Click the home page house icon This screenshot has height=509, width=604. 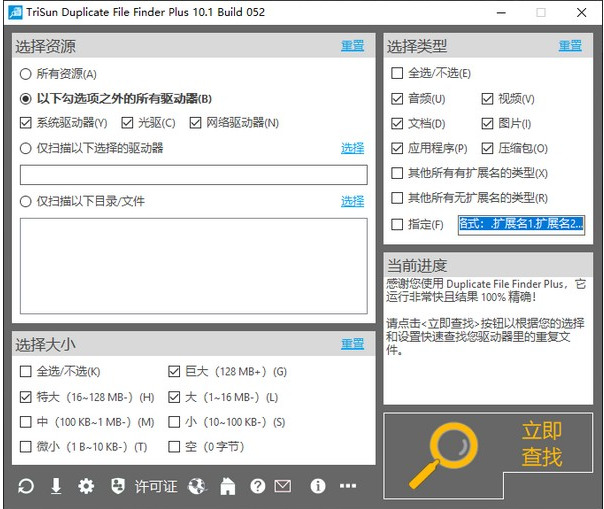228,486
